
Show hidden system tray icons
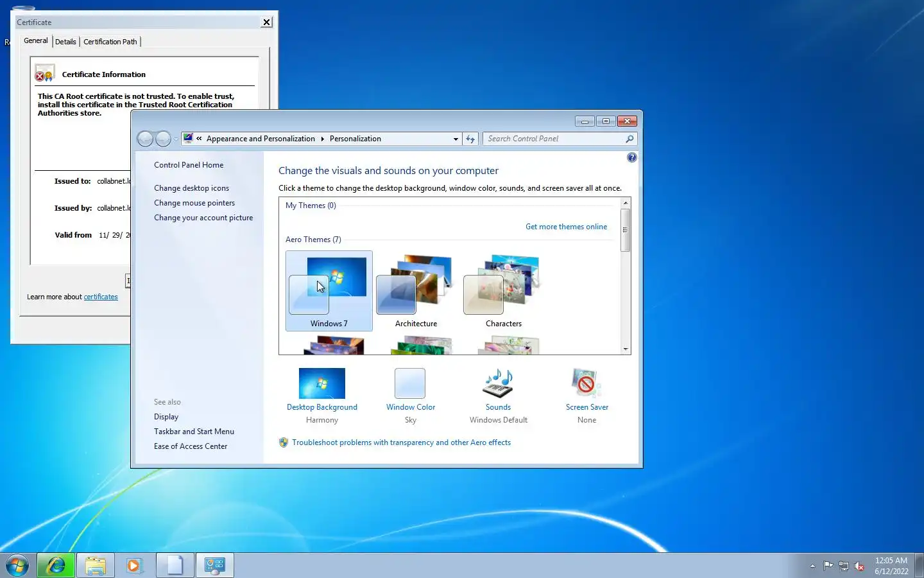click(812, 566)
